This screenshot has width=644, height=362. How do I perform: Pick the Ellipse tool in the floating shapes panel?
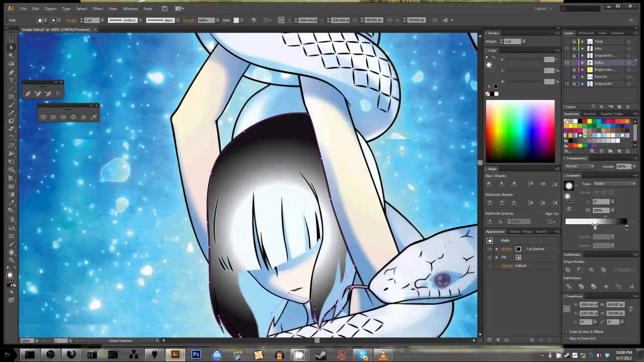tap(63, 117)
